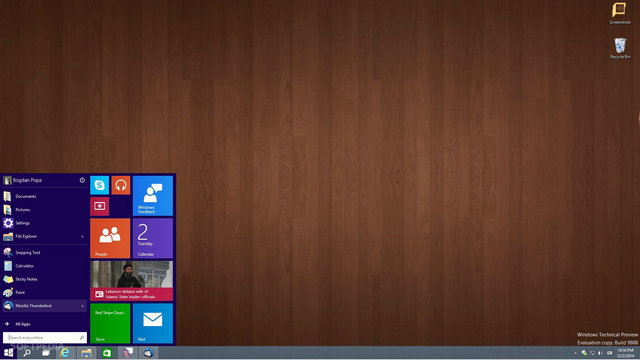
Task: Show hidden system tray icons
Action: coord(575,353)
